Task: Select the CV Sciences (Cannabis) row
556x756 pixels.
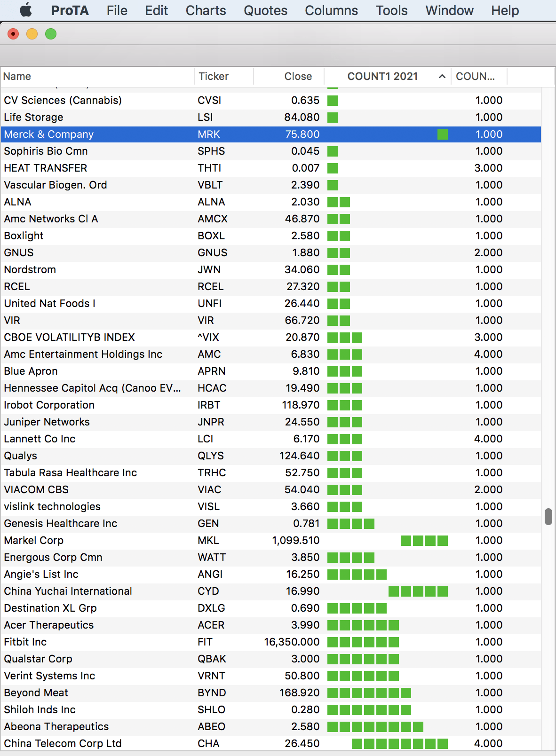Action: pos(270,100)
